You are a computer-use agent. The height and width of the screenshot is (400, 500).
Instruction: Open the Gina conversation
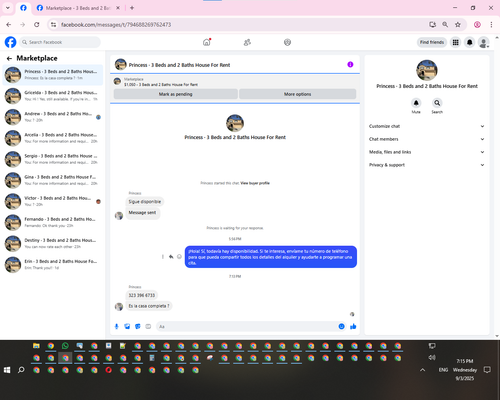click(53, 180)
